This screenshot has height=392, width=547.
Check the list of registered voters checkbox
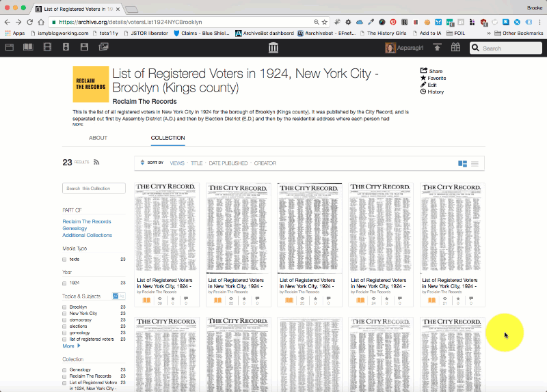[64, 339]
